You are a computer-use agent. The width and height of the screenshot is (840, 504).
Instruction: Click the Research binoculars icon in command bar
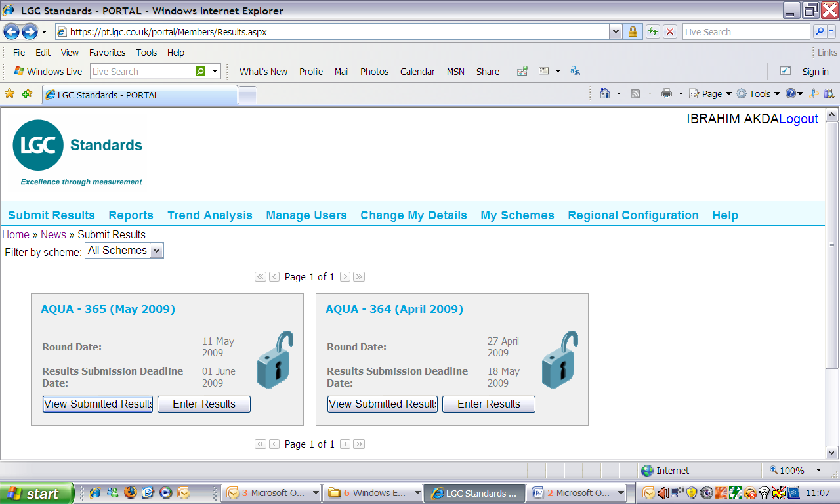829,94
